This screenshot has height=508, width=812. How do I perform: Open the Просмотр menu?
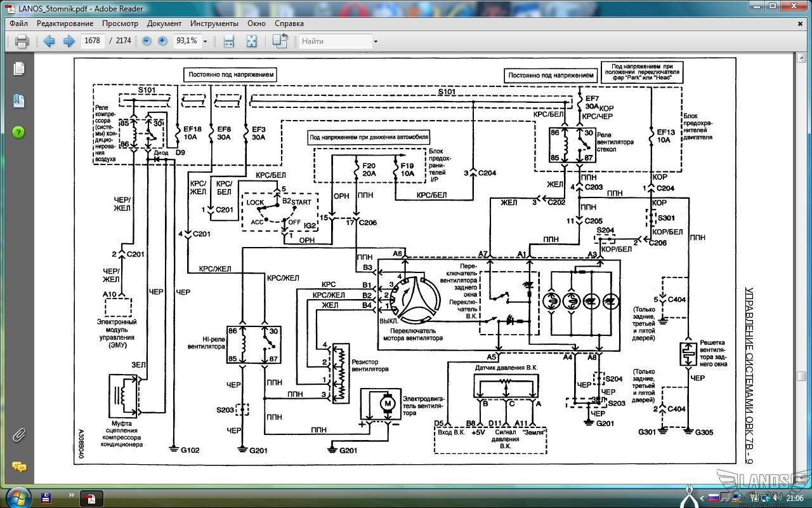[120, 23]
